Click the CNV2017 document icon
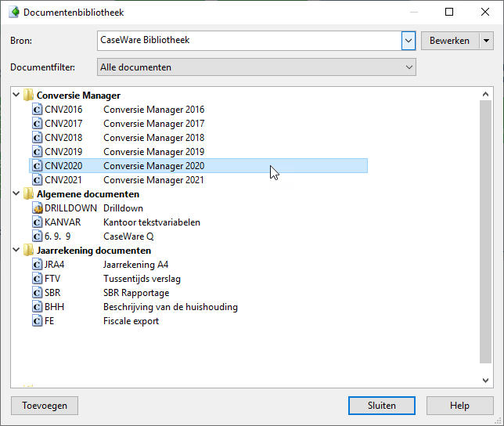Viewport: 504px width, 426px height. (38, 124)
